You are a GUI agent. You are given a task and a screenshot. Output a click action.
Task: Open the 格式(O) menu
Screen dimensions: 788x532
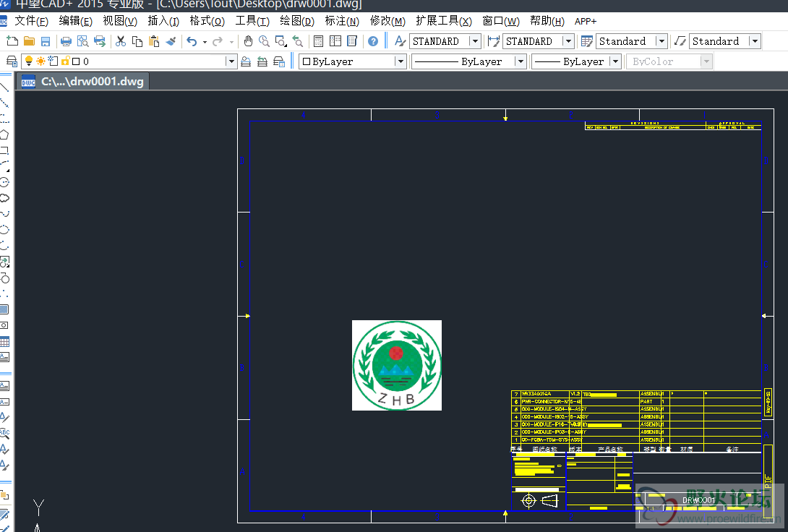coord(207,21)
